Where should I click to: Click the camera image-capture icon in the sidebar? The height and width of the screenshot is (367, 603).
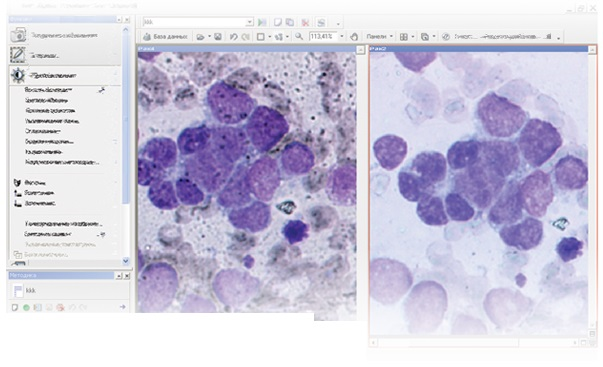pos(18,35)
